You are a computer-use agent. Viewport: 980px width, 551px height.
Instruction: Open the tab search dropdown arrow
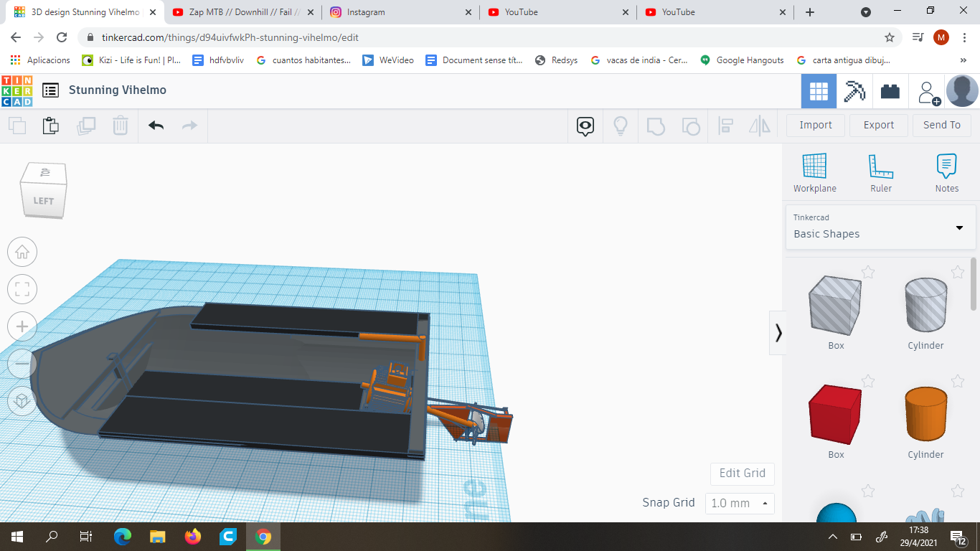click(866, 12)
